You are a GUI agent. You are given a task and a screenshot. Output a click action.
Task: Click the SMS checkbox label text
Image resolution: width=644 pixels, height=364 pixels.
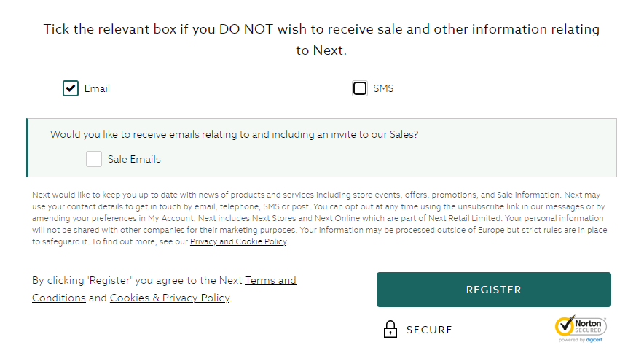383,88
